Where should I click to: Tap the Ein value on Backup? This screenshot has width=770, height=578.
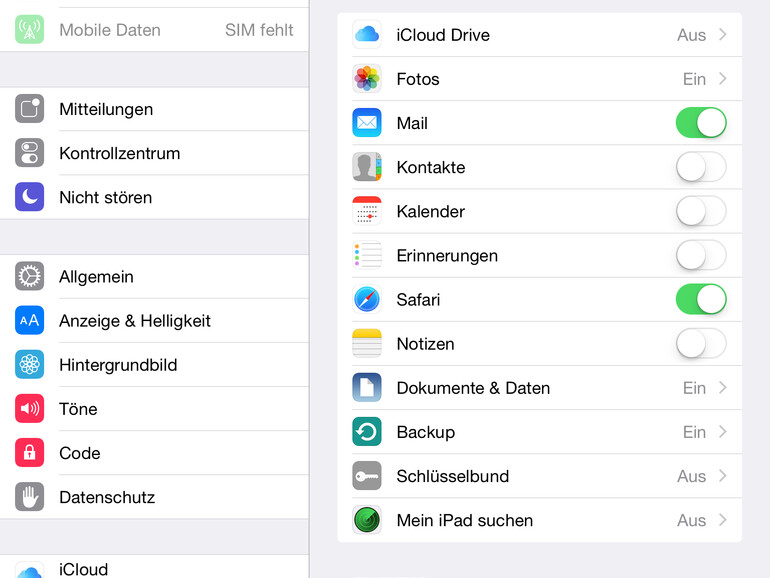coord(694,432)
